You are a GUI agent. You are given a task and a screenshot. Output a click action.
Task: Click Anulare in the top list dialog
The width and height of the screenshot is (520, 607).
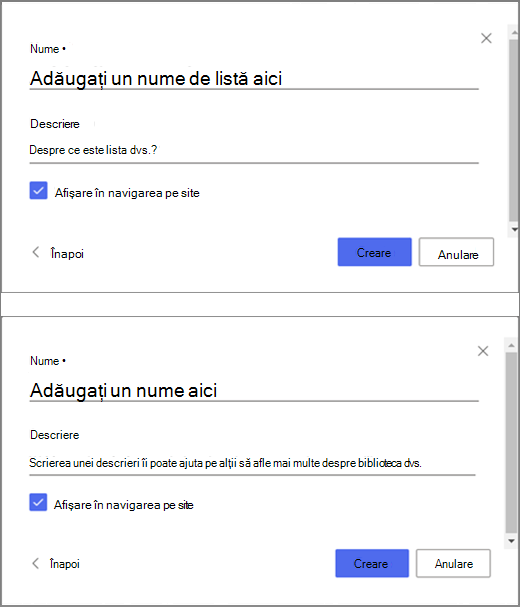click(456, 252)
